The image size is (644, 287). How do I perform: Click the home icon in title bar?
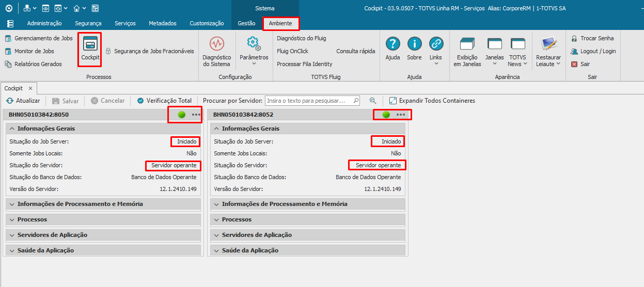click(76, 8)
